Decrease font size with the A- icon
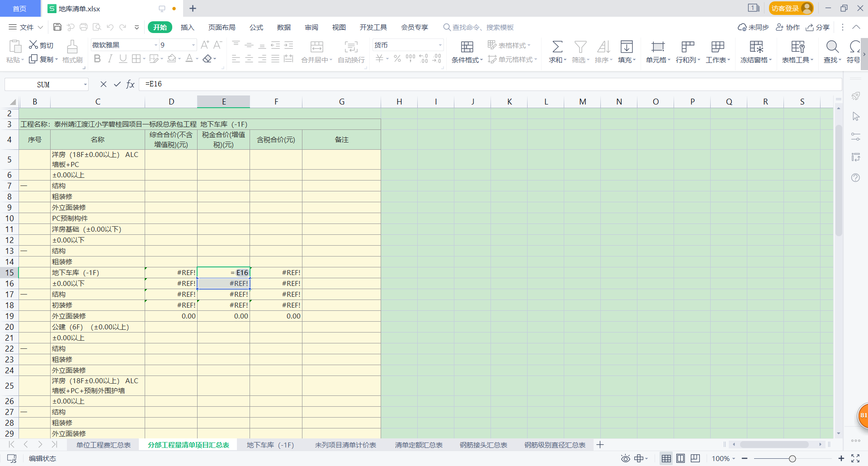Screen dimensions: 868x466 [217, 45]
